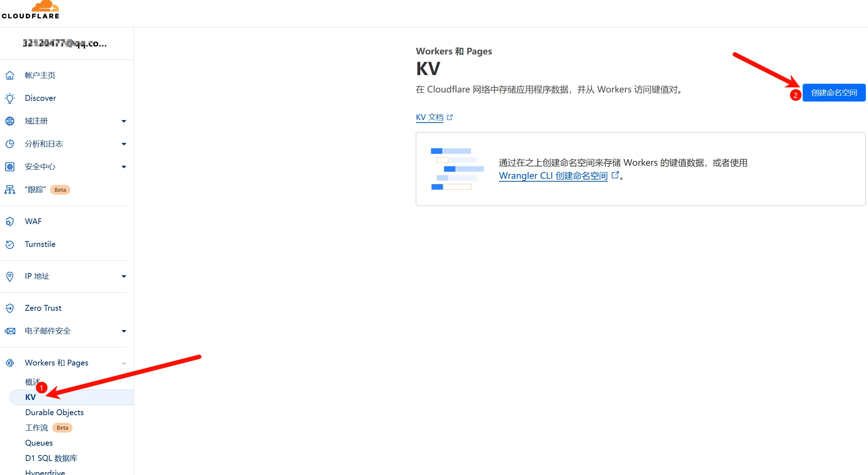This screenshot has width=868, height=475.
Task: Click the external link icon beside KV 文档
Action: pos(450,117)
